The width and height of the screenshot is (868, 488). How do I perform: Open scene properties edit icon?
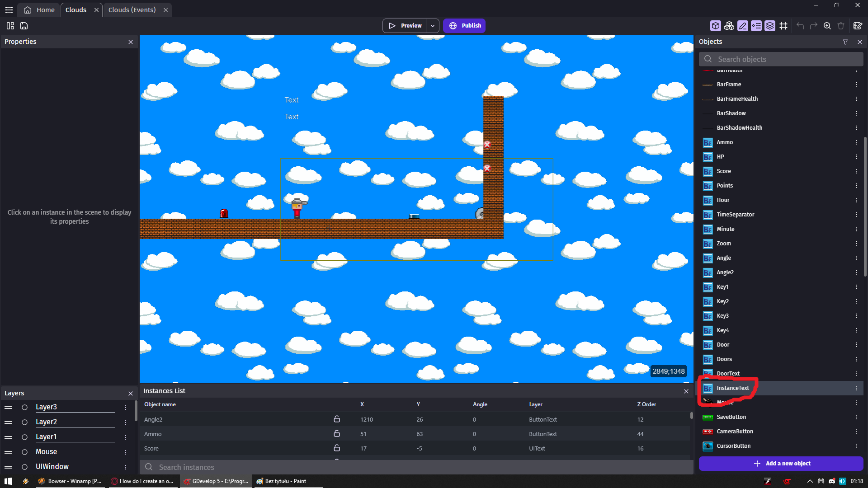tap(858, 26)
